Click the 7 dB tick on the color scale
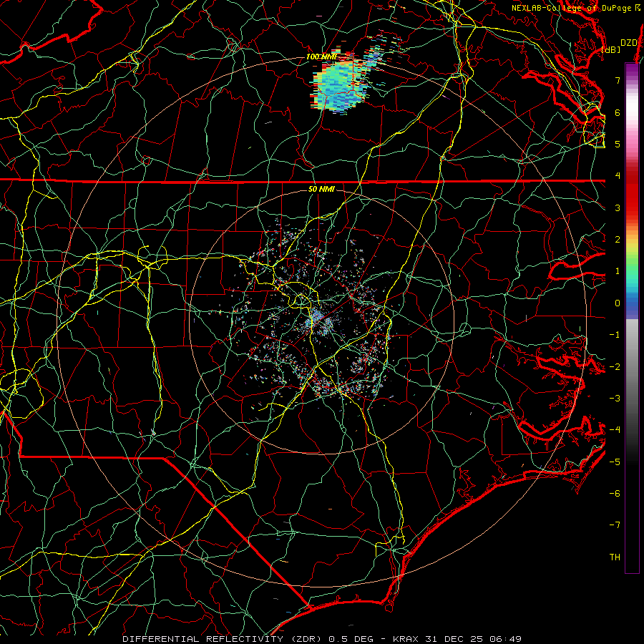644x644 pixels. [x=618, y=80]
